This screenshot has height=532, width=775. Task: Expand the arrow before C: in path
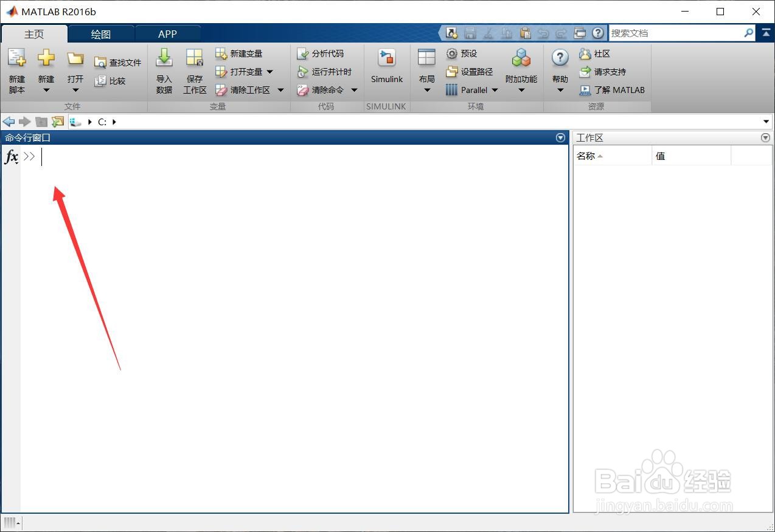click(90, 122)
